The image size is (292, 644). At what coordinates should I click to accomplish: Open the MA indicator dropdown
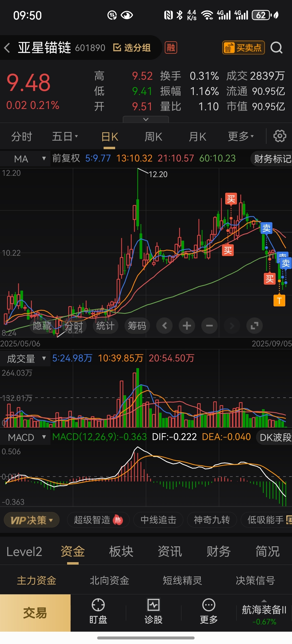click(x=25, y=159)
